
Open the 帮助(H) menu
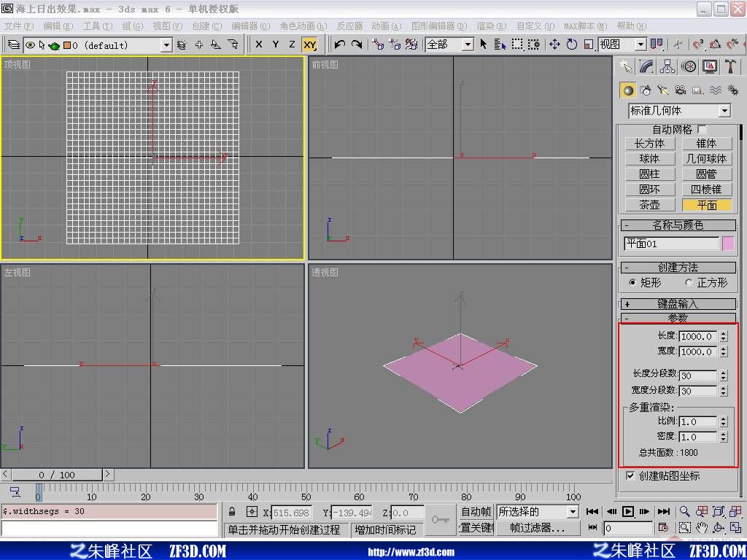point(632,26)
